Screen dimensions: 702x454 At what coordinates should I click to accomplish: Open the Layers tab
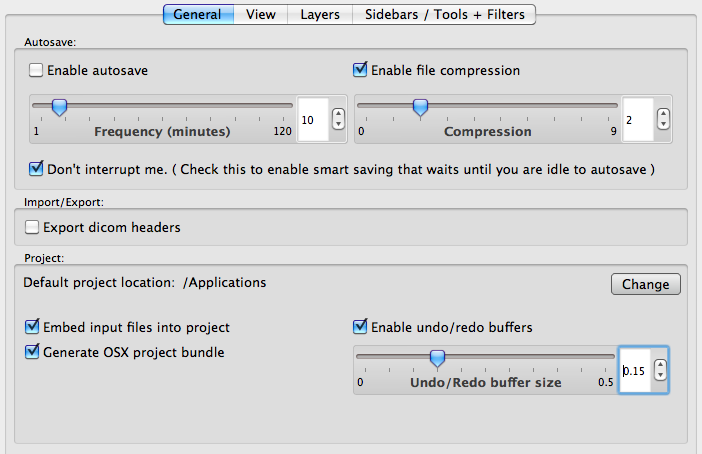[320, 14]
